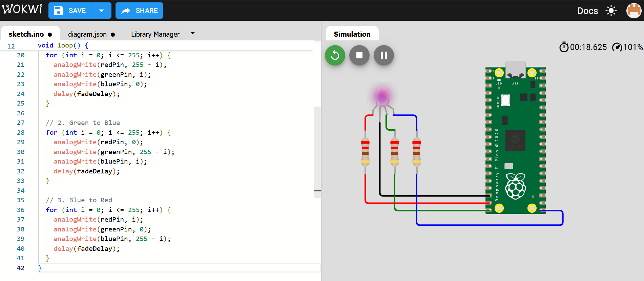This screenshot has width=644, height=281.
Task: Restart the simulation
Action: [x=335, y=55]
